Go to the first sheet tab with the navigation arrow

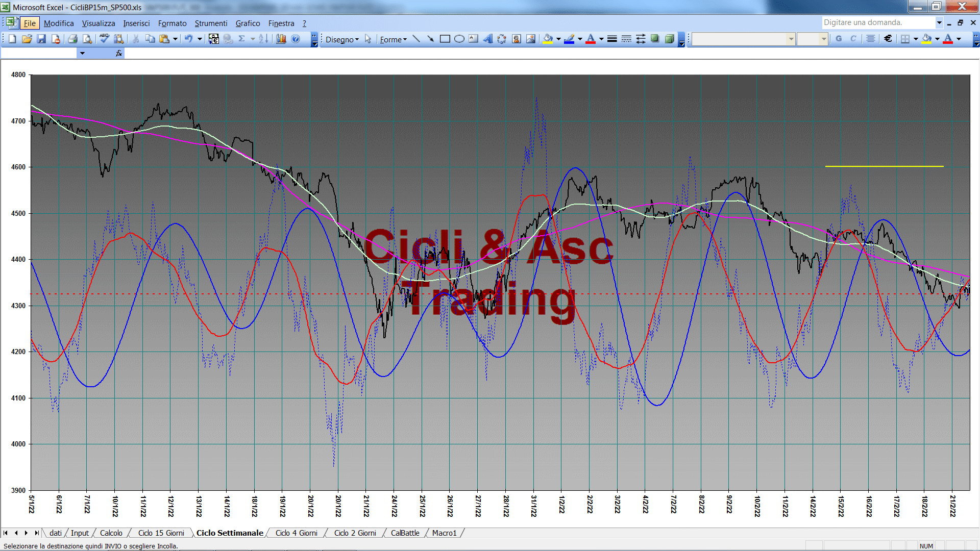click(6, 533)
